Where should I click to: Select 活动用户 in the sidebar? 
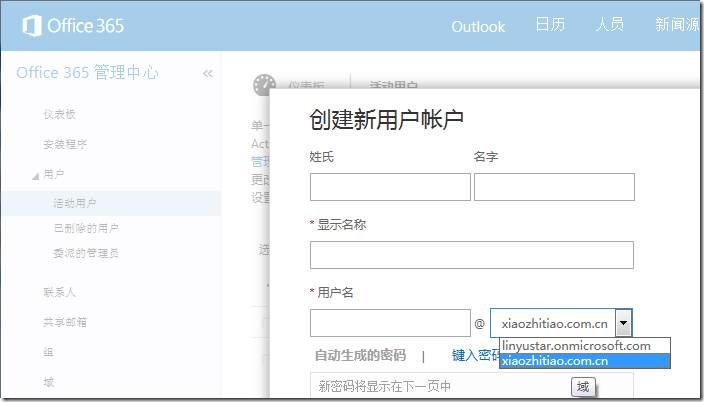[x=75, y=203]
